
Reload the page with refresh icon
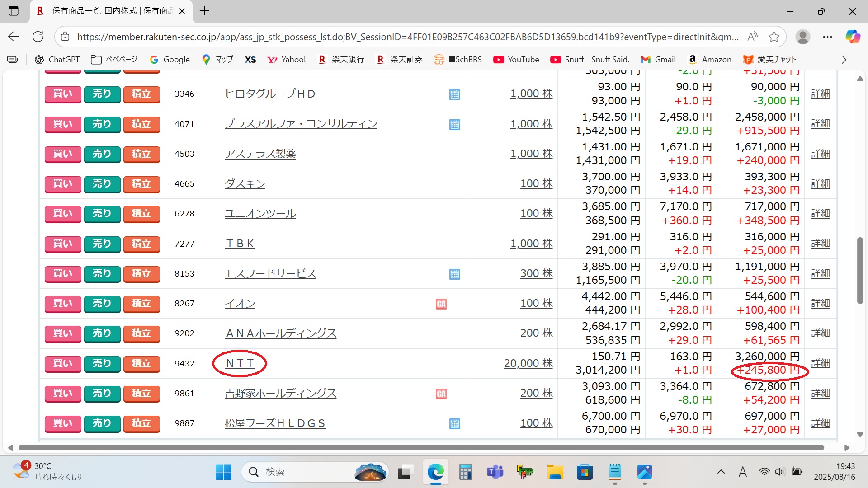(x=38, y=37)
